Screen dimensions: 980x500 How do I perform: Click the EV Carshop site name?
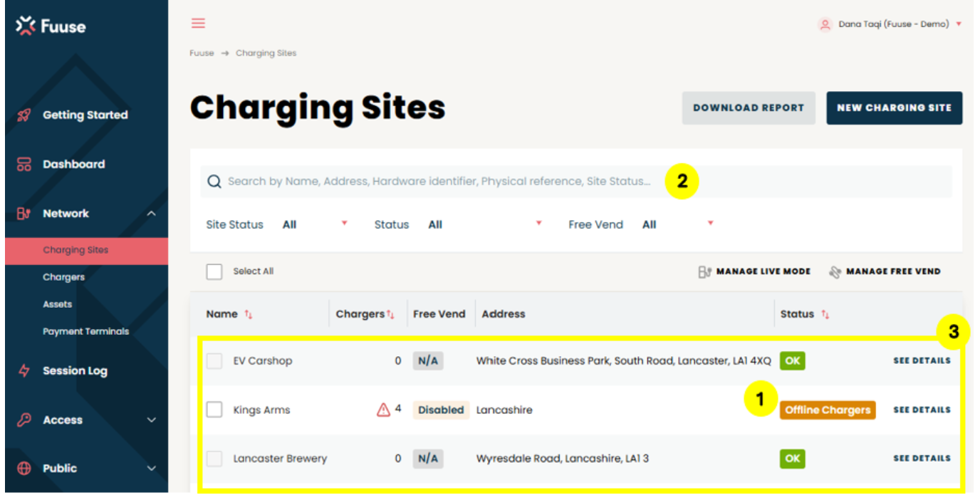click(263, 361)
